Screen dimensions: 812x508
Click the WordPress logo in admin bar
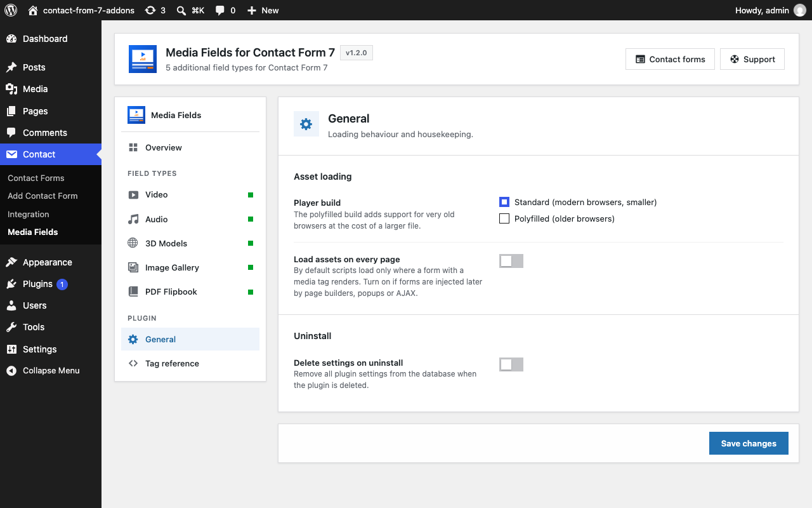11,10
